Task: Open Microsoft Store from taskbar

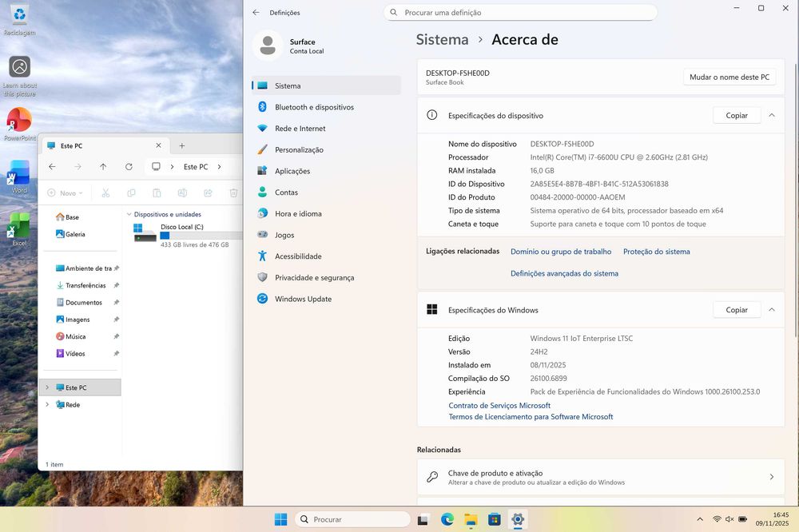Action: (x=494, y=519)
